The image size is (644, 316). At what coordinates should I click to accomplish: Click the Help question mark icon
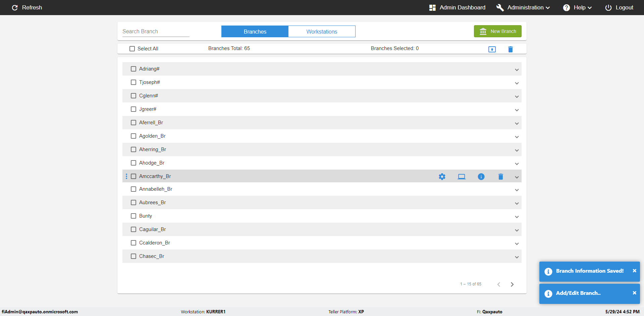567,7
